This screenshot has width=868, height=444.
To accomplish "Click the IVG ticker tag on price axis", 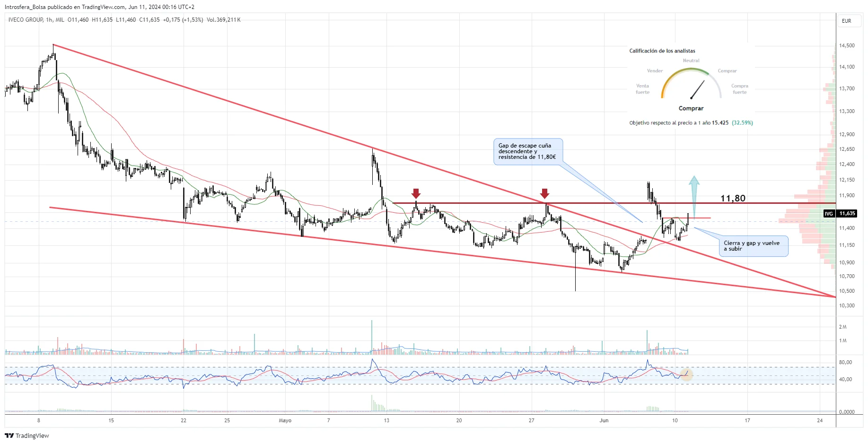I will (829, 214).
